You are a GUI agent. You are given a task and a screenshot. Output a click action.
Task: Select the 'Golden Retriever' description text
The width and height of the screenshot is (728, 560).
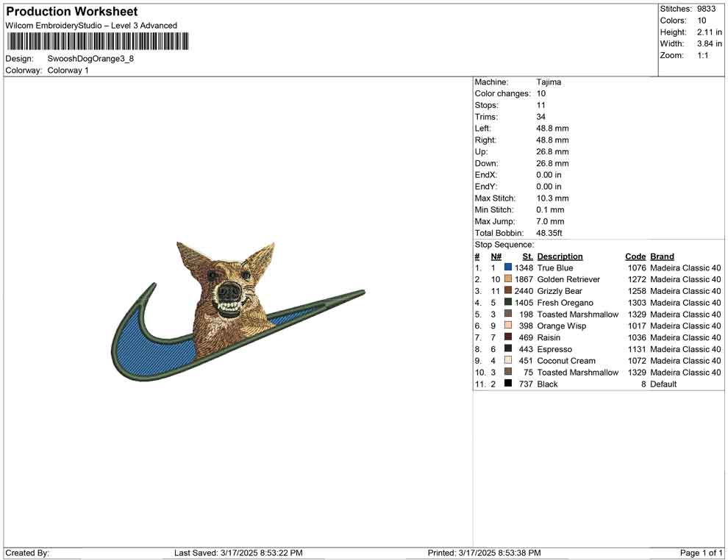click(x=568, y=279)
